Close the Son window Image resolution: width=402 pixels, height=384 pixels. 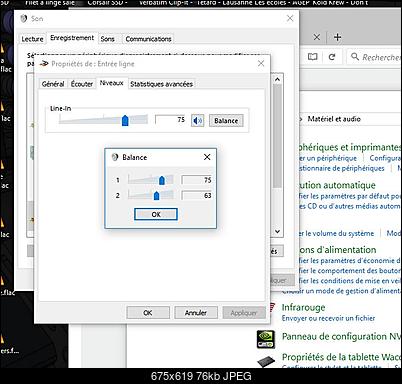(x=290, y=18)
